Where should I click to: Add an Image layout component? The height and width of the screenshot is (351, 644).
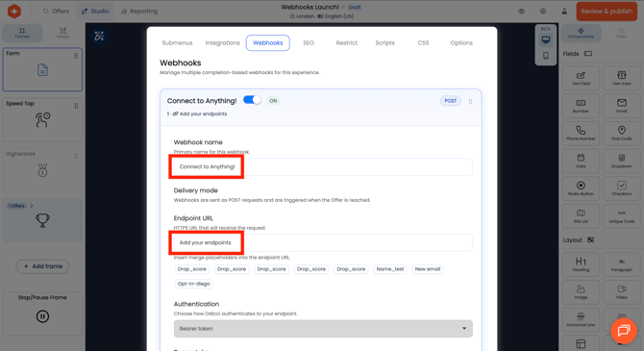click(x=581, y=291)
